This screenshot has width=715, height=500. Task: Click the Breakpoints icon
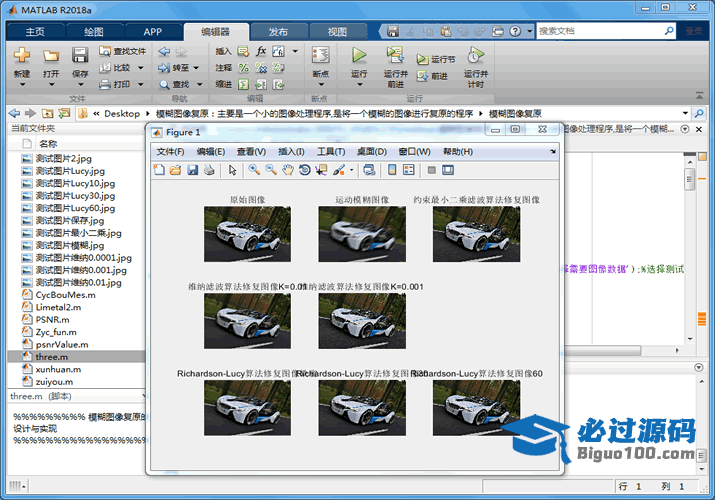321,56
